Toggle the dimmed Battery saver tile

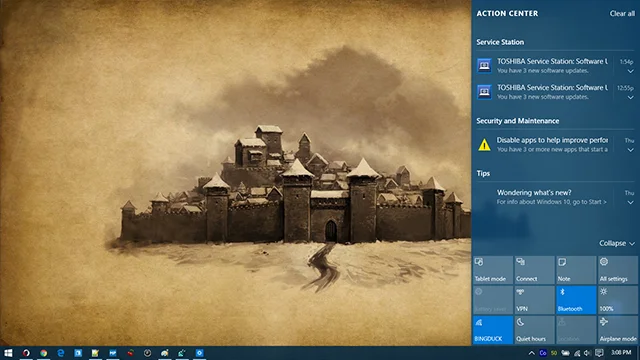coord(493,300)
